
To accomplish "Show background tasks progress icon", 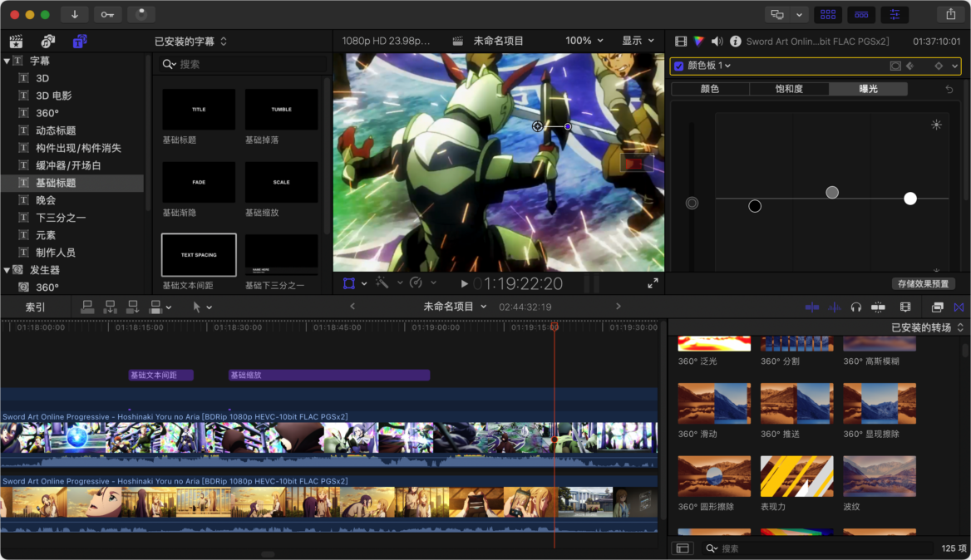I will coord(141,14).
